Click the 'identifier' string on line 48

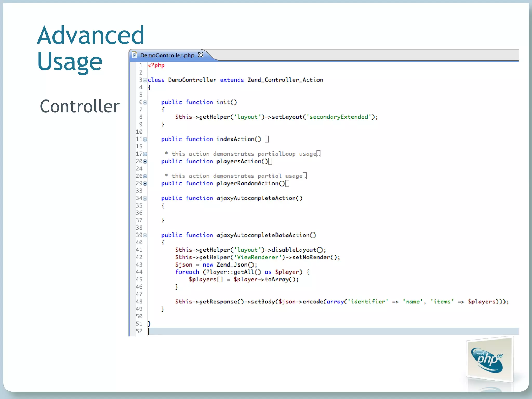pyautogui.click(x=368, y=302)
